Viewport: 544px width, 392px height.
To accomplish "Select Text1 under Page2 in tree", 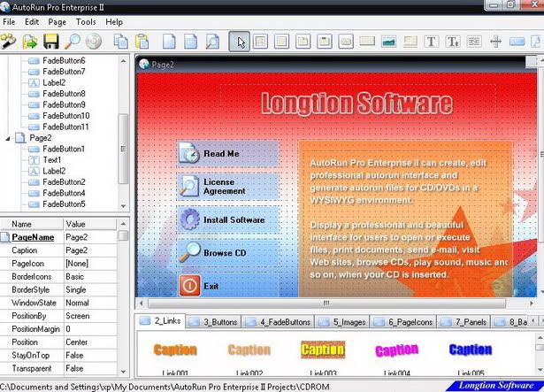I will click(51, 159).
